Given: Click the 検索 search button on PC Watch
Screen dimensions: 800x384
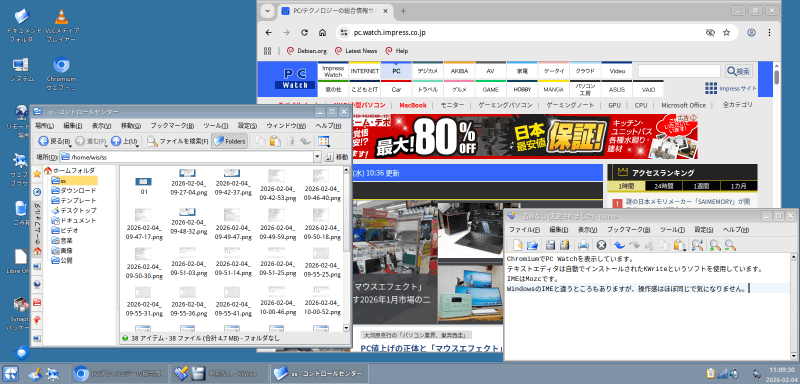Looking at the screenshot, I should coord(739,71).
